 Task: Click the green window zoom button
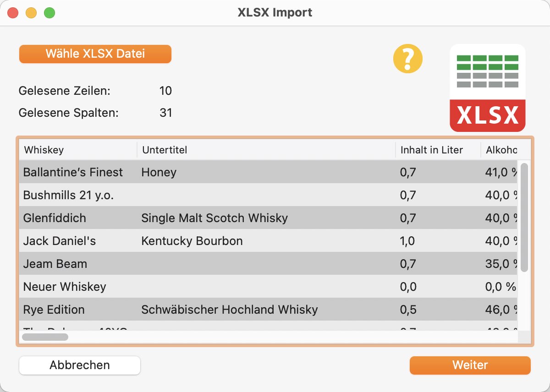[49, 13]
